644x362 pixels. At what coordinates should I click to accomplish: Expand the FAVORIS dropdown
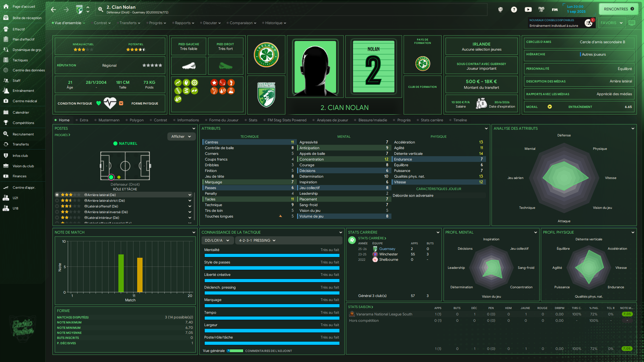click(611, 23)
